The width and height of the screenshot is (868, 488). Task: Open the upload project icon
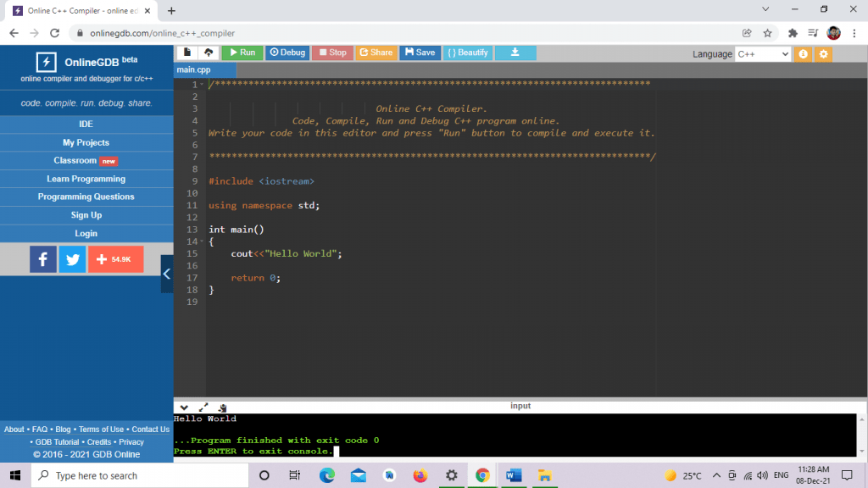tap(209, 53)
